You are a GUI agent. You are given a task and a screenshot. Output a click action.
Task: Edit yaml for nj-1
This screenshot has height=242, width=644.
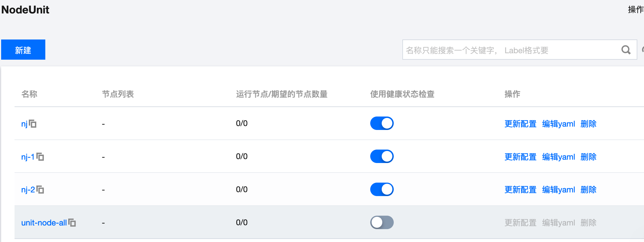pyautogui.click(x=558, y=157)
